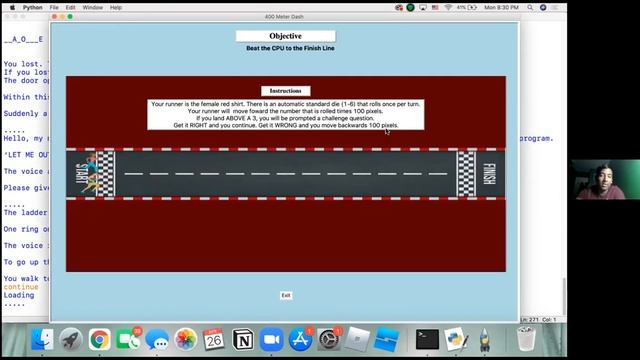This screenshot has height=360, width=640.
Task: Open Siri from the menu bar
Action: coord(543,7)
